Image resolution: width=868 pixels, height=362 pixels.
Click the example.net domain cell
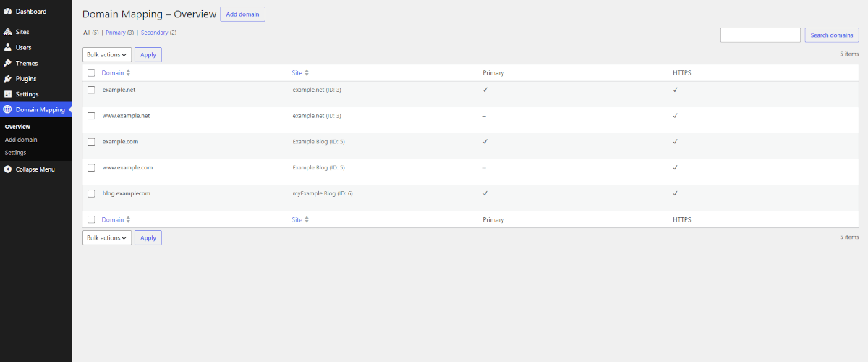[x=119, y=90]
